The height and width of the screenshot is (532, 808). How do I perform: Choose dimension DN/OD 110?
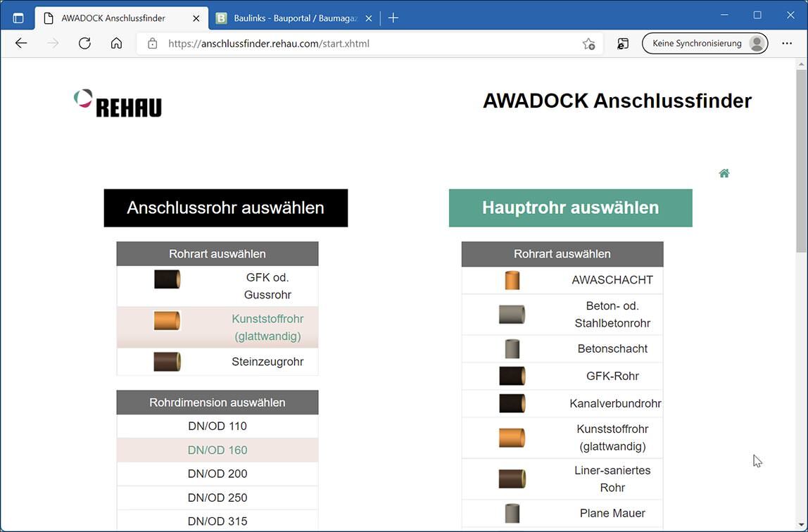click(x=217, y=426)
